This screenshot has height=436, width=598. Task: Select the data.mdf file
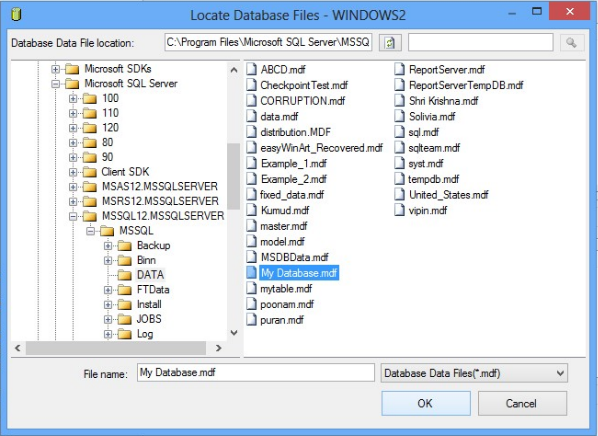point(279,117)
